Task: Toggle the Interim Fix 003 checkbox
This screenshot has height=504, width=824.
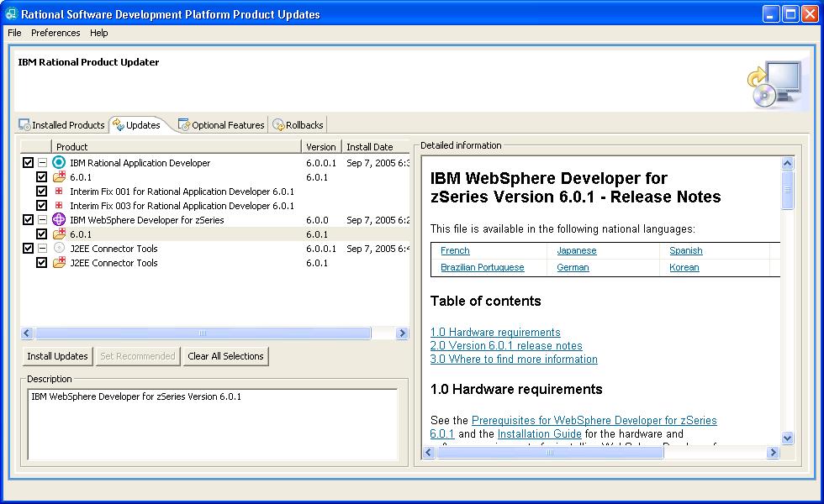Action: (42, 206)
